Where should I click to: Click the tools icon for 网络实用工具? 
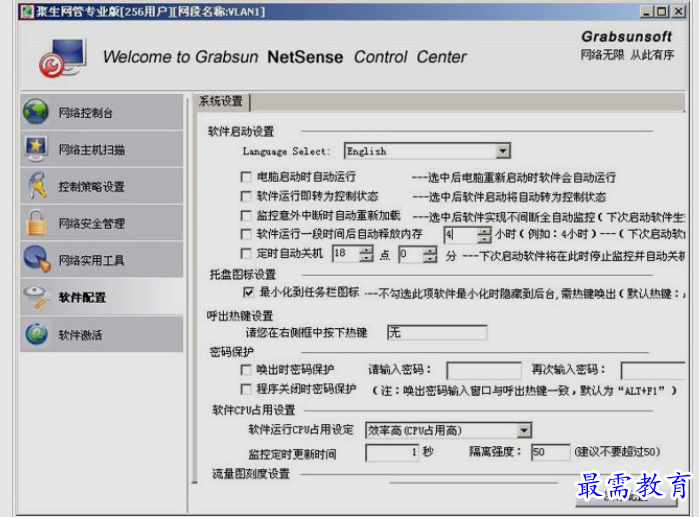pyautogui.click(x=37, y=259)
